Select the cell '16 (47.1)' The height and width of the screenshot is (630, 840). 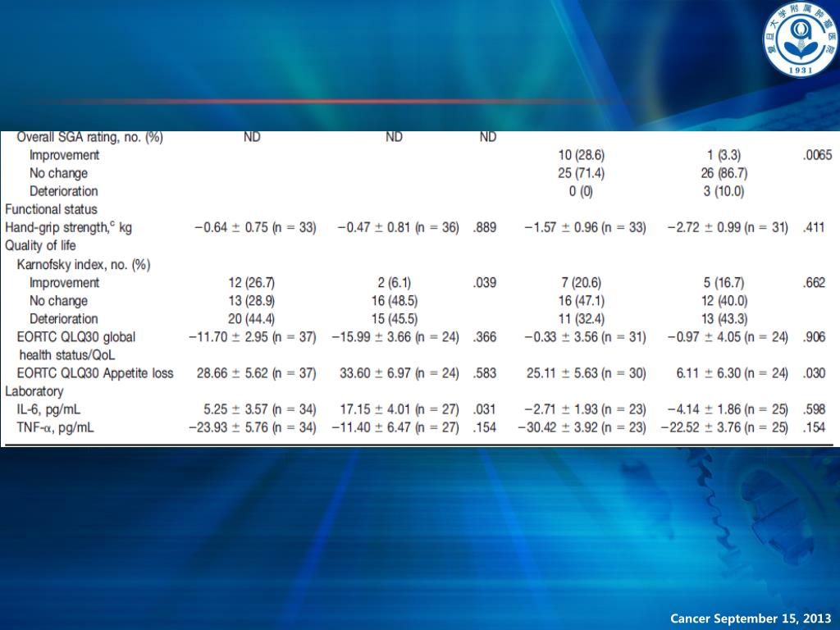(582, 300)
